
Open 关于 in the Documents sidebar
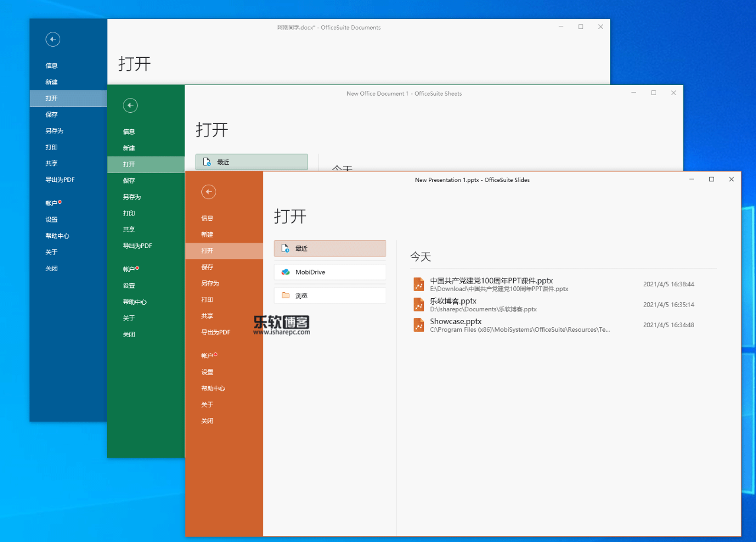[x=52, y=252]
